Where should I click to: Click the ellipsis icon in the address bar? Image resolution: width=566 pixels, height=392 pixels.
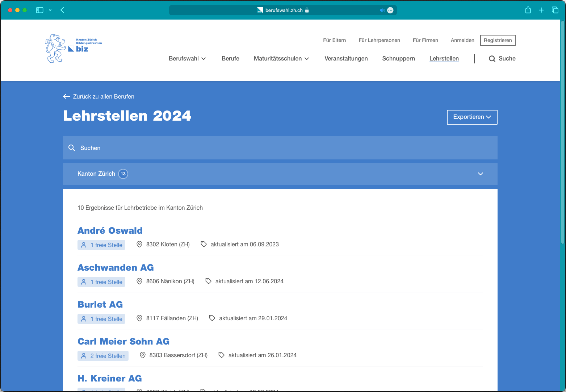point(390,10)
